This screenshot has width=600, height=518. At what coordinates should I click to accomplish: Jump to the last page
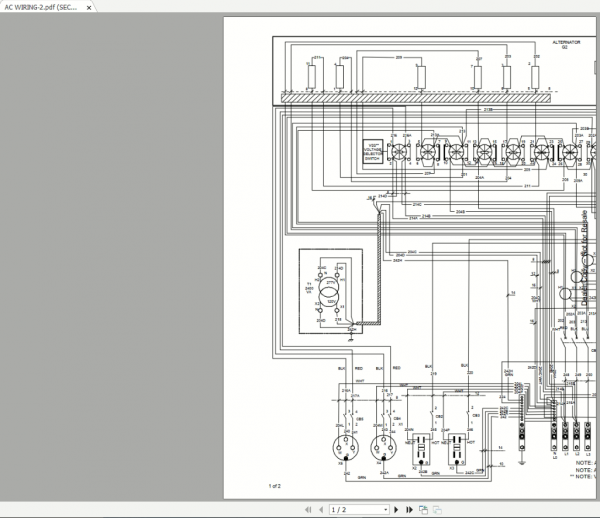click(x=409, y=510)
